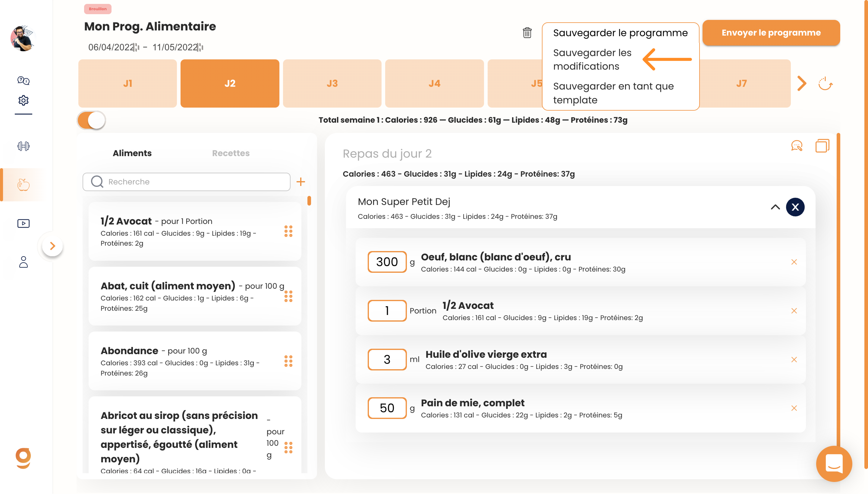Click the Mon Prog. Alimentaire title
Image resolution: width=868 pixels, height=494 pixels.
[x=150, y=27]
